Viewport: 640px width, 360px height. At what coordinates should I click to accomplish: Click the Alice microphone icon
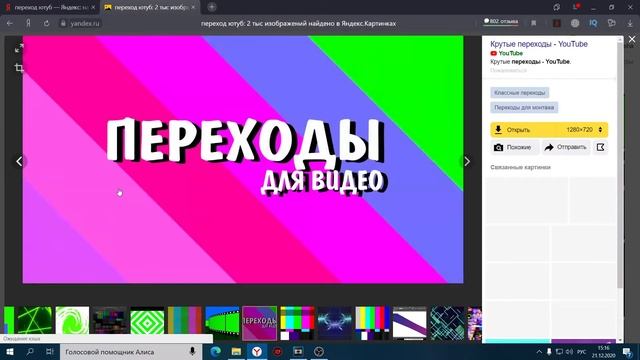[x=192, y=351]
